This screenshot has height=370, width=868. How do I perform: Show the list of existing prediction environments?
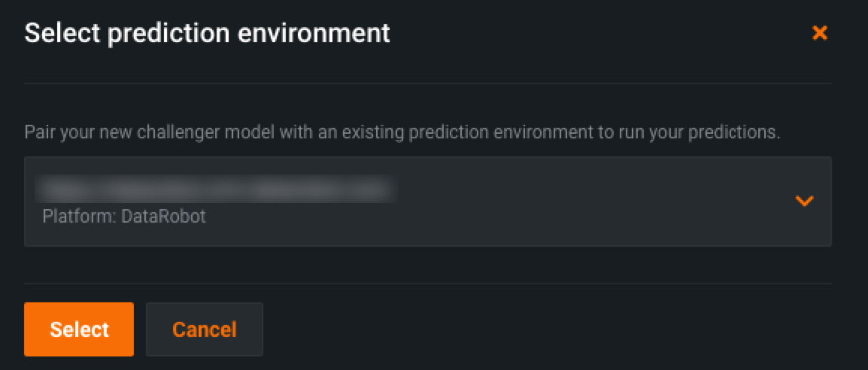point(804,201)
